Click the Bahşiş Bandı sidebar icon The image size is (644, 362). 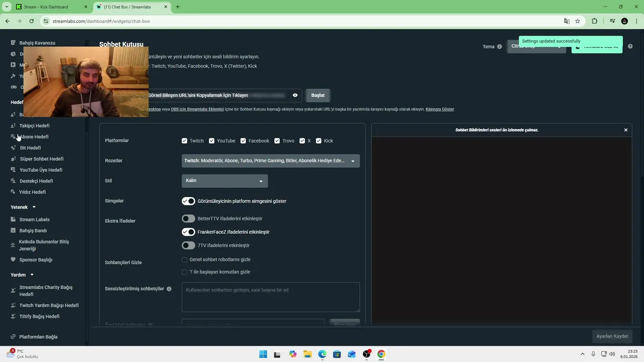(13, 231)
